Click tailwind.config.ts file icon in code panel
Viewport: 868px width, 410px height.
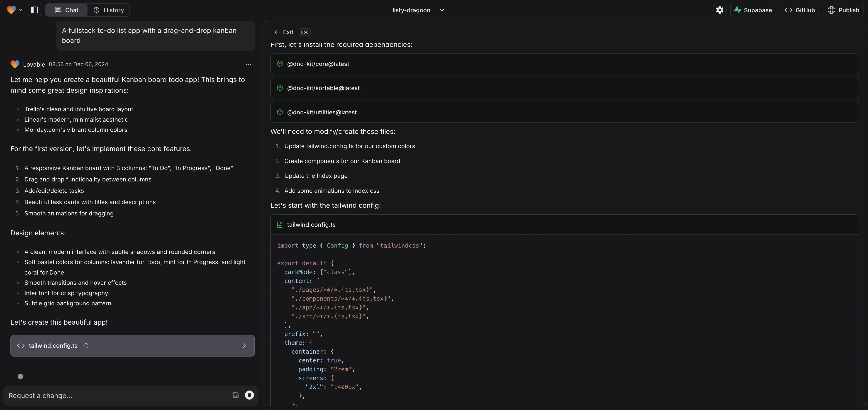280,225
